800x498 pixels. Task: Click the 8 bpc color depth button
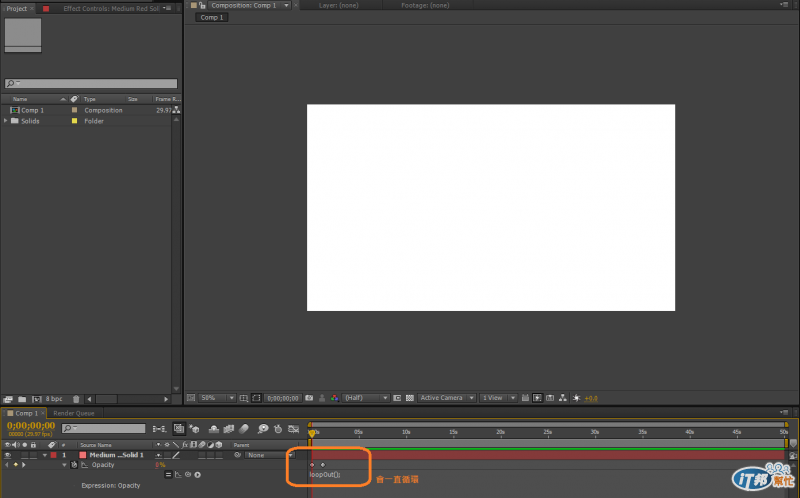(54, 399)
